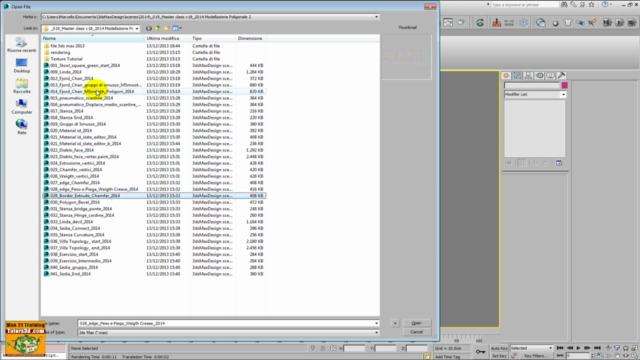This screenshot has height=360, width=640.
Task: Toggle Set Key mode button
Action: [x=499, y=356]
